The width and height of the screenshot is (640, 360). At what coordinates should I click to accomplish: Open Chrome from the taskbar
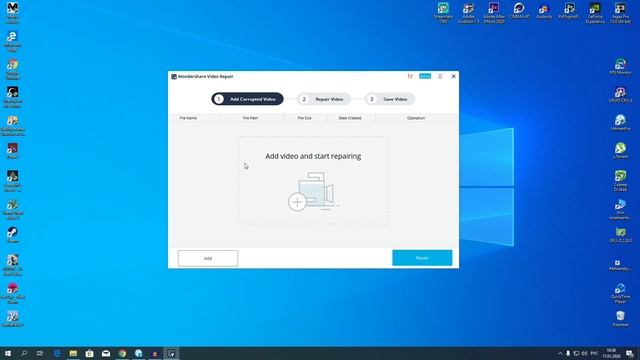coord(122,353)
